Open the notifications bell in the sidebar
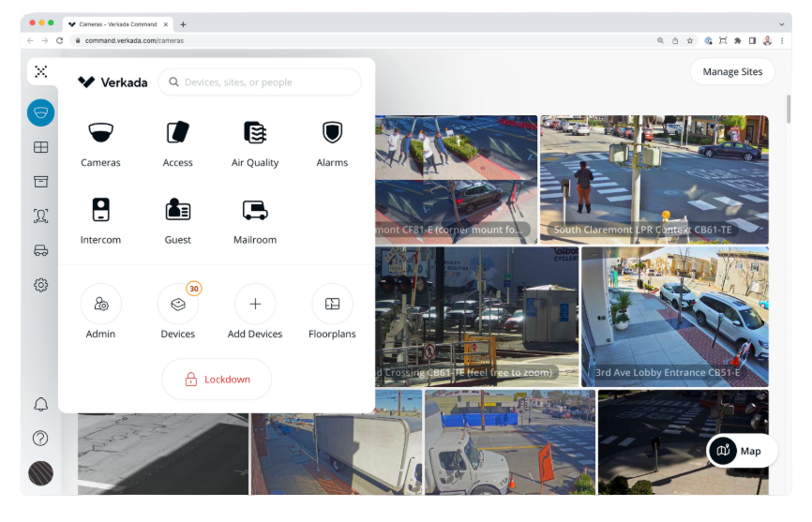The width and height of the screenshot is (812, 522). tap(41, 404)
